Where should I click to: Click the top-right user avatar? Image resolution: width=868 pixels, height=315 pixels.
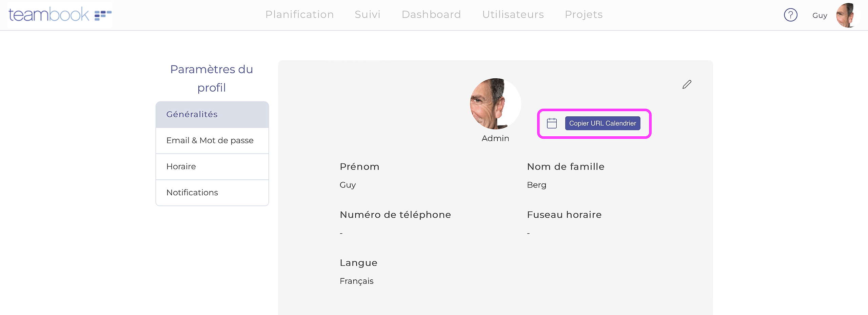[847, 15]
